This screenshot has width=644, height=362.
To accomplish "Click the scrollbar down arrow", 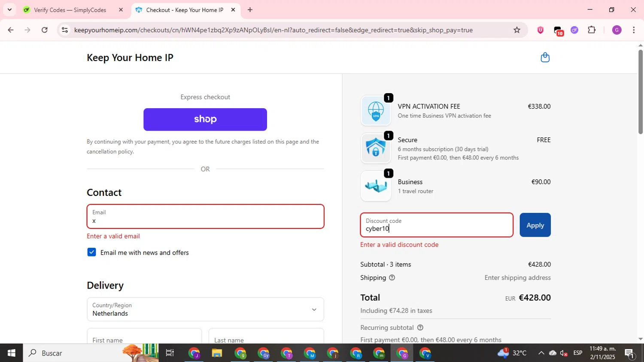I will [640, 339].
